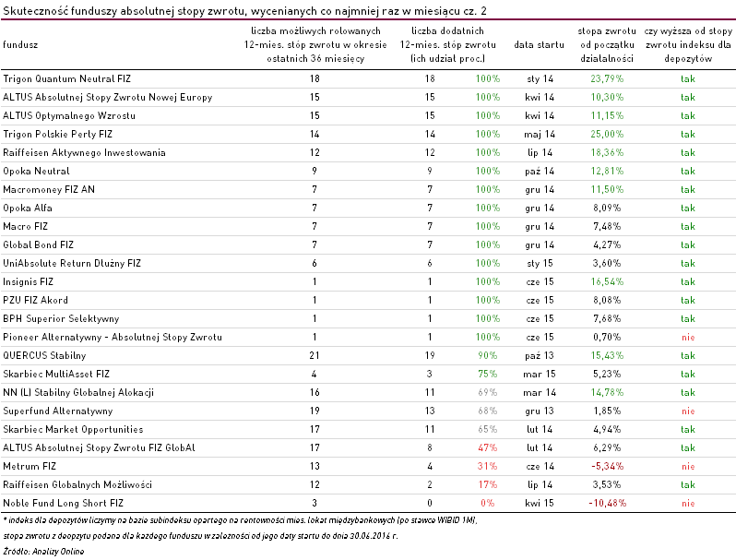Screen dimensions: 736x560
Task: Select Global Bond FIZ fund name
Action: coord(38,244)
